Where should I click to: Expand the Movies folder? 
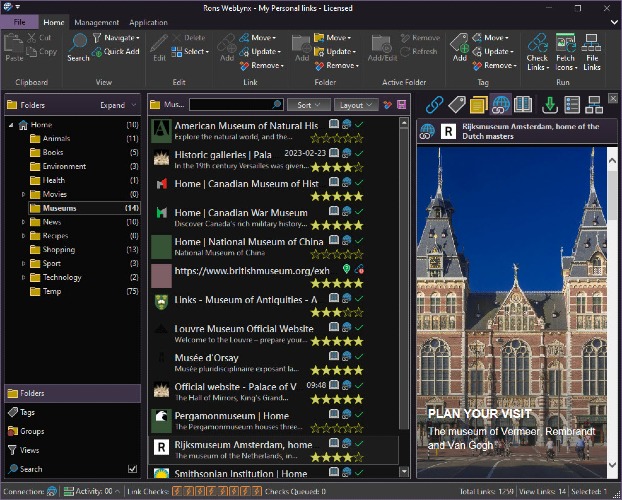(x=23, y=194)
